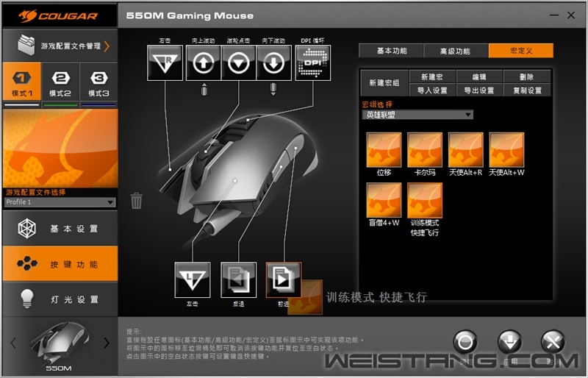Minimize the 550M Gaming Mouse window
The image size is (588, 378).
click(554, 15)
